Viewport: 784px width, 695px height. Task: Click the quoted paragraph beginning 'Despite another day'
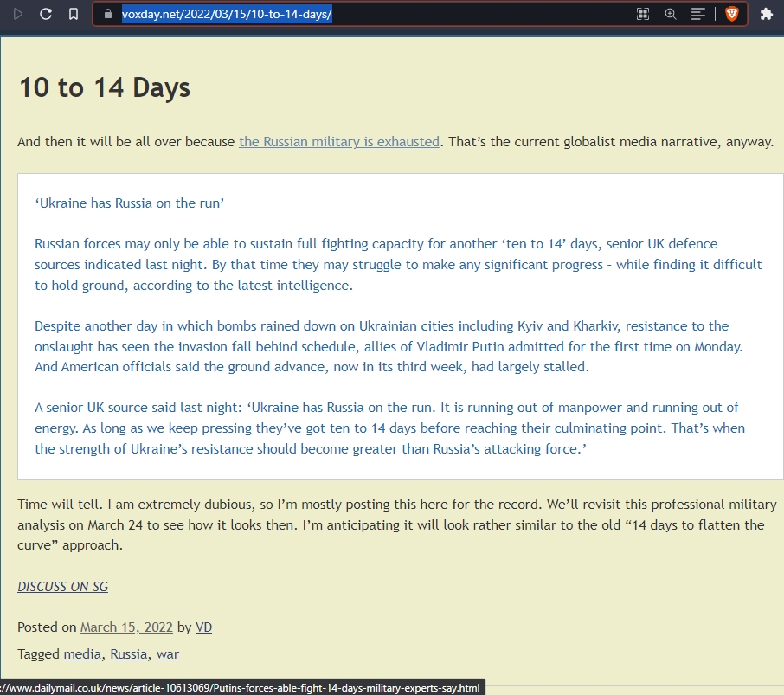(x=389, y=346)
